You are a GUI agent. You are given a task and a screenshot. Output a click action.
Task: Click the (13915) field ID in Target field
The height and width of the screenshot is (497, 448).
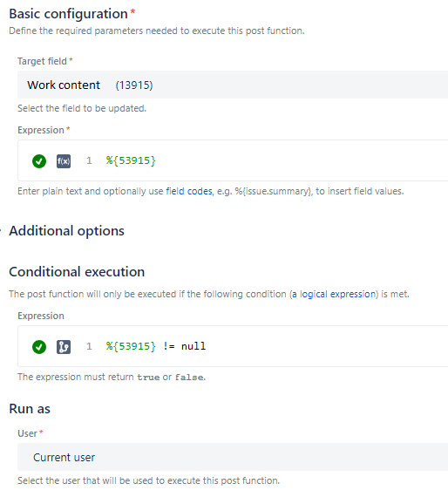click(x=134, y=85)
